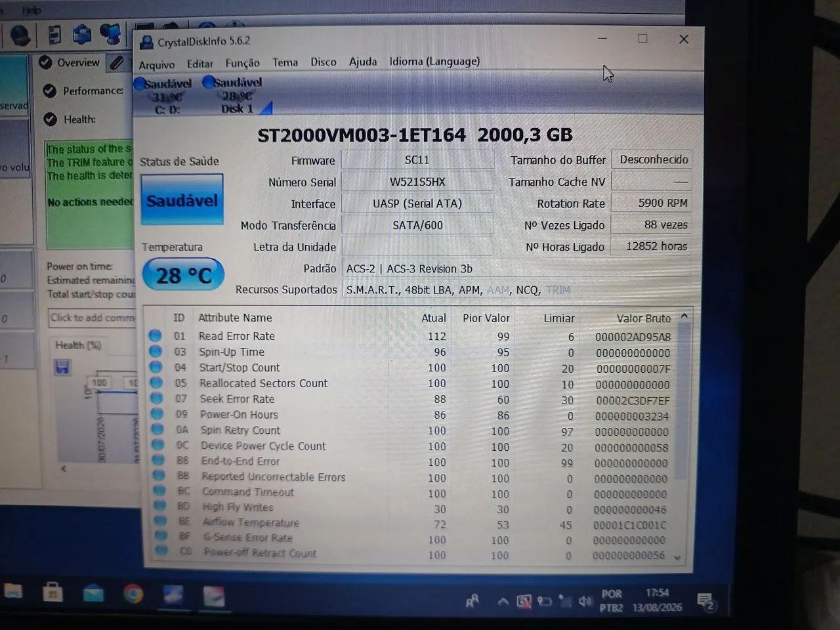Click the status circle for Start/Stop Count
Viewport: 840px width, 630px height.
click(x=156, y=367)
